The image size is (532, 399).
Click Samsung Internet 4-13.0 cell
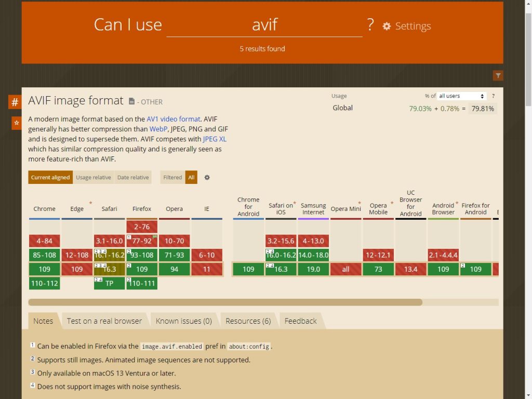point(313,241)
